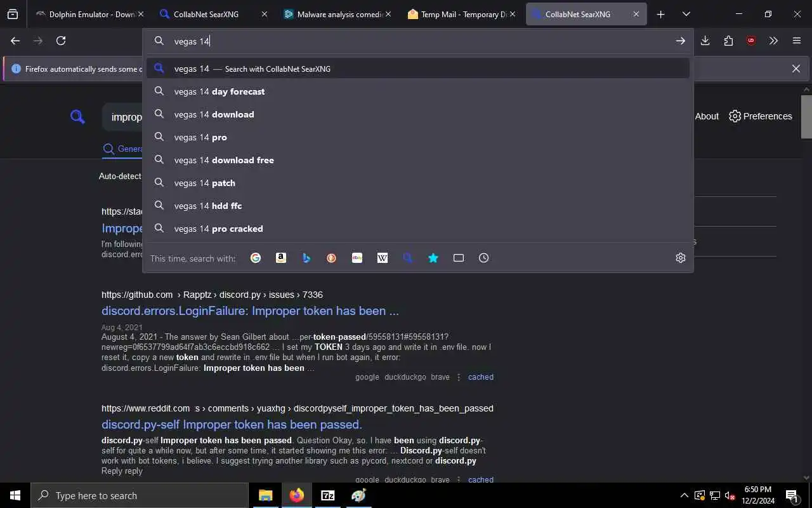Close the Dolphin Emulator tab

pyautogui.click(x=141, y=14)
